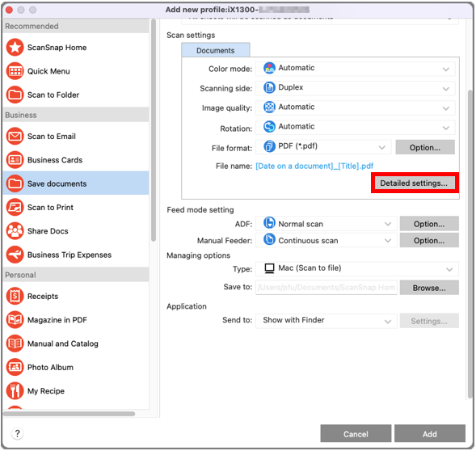The height and width of the screenshot is (451, 476).
Task: Select ScanSnap Home profile label
Action: (x=57, y=48)
